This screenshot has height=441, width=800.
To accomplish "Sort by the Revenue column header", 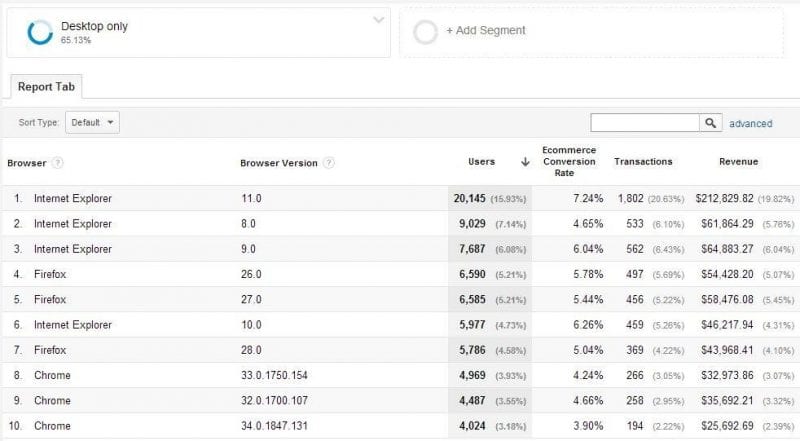I will (738, 162).
